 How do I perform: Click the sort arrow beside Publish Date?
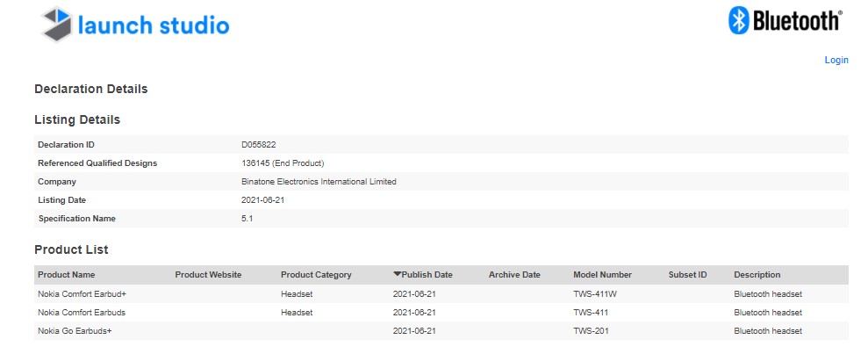(397, 274)
